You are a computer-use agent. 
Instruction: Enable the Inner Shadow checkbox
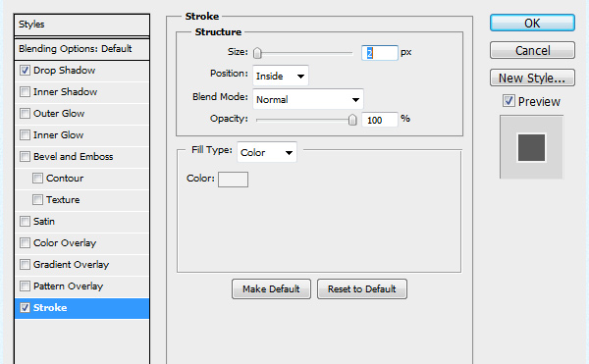coord(25,91)
